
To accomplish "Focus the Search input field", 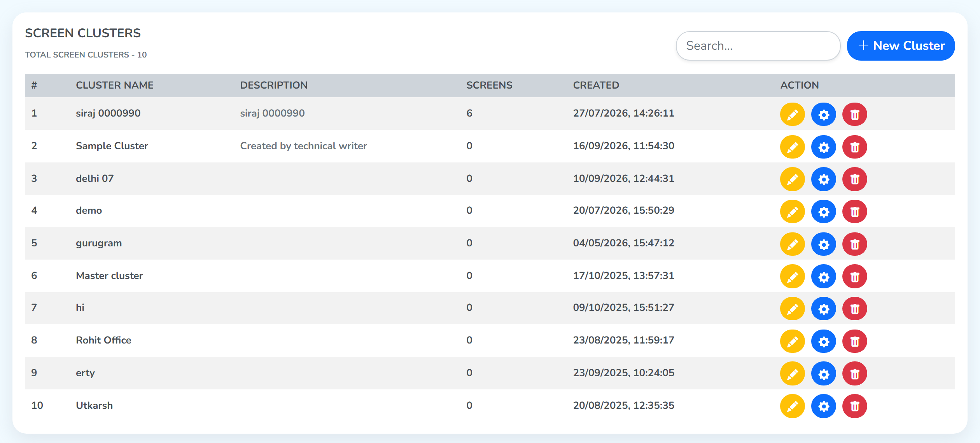I will pyautogui.click(x=758, y=46).
